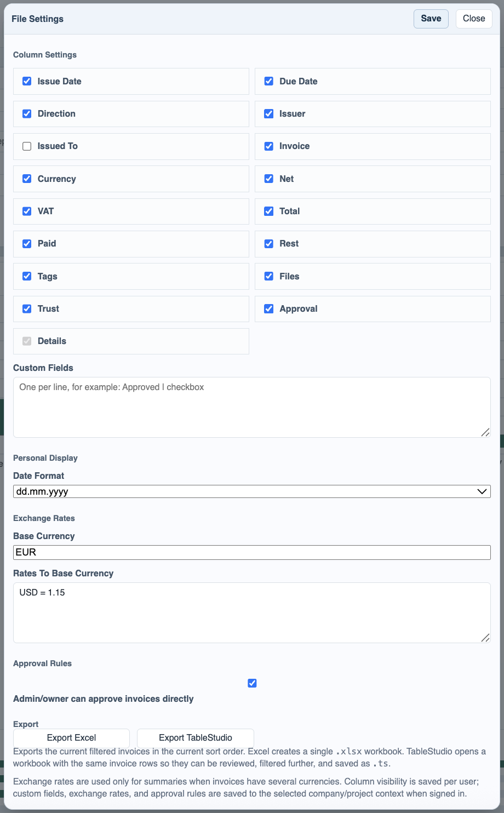Click the Rates textarea resize handle
Screen dimensions: 504x813
click(485, 638)
